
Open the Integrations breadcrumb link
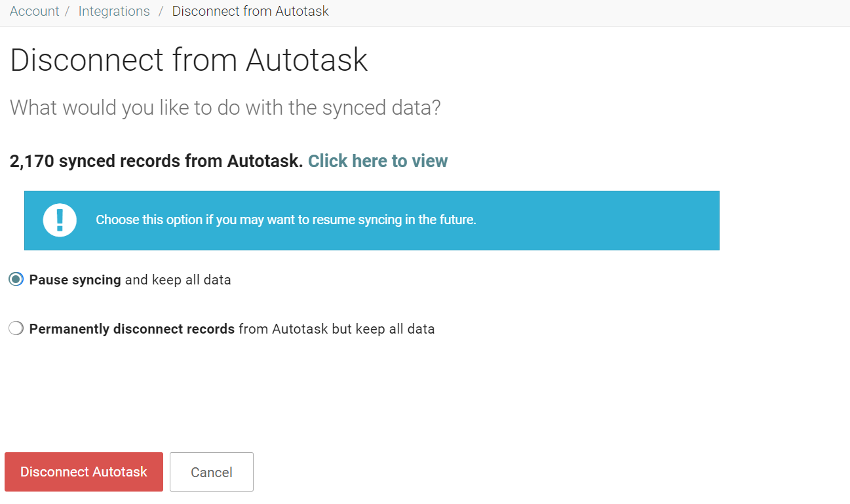(114, 11)
